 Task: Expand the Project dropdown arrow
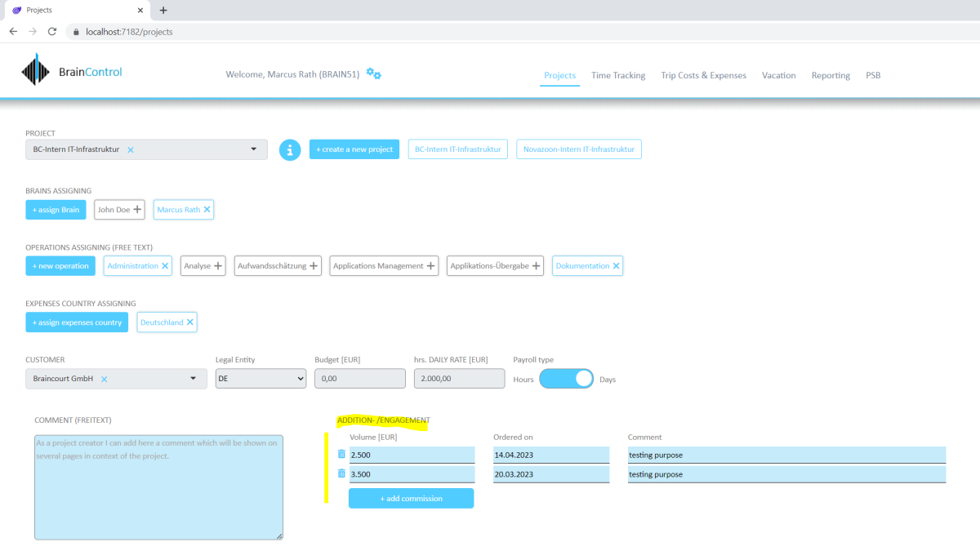pyautogui.click(x=253, y=149)
